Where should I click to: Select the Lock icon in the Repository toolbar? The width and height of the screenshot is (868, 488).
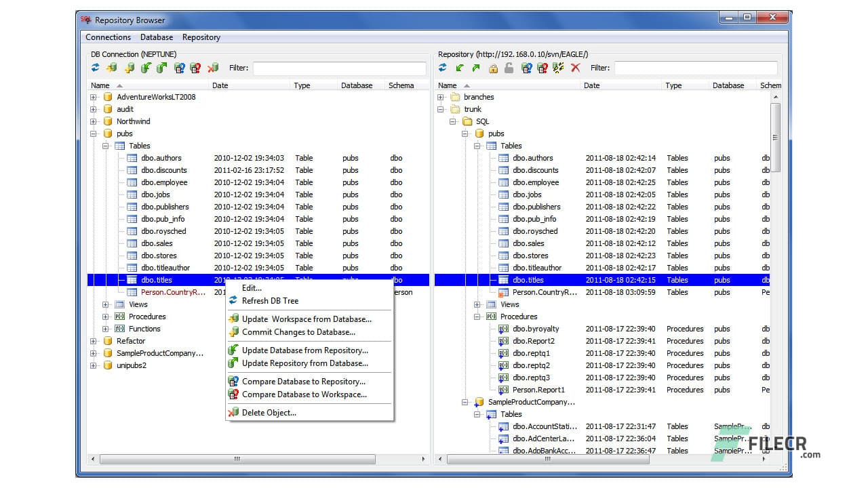pyautogui.click(x=494, y=68)
